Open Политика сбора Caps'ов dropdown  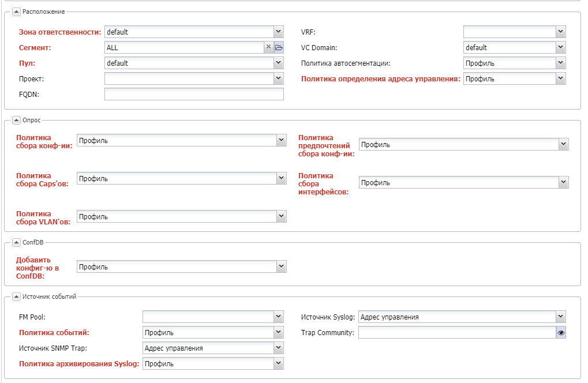(x=282, y=178)
